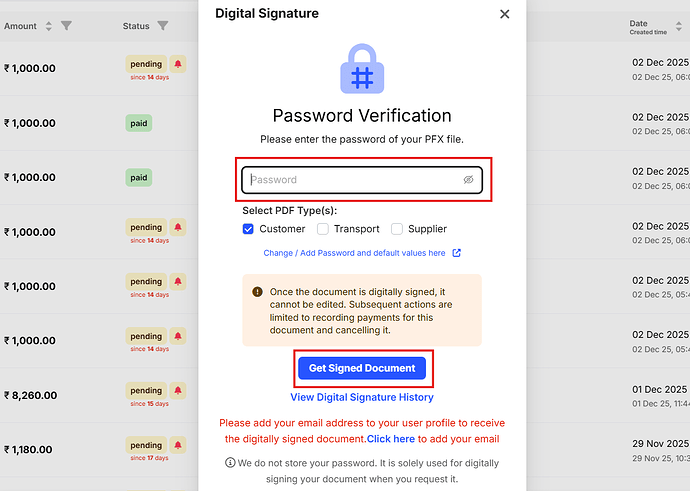Click the pending badge on the ₹ 8,260.00 row
690x491 pixels.
coord(146,391)
